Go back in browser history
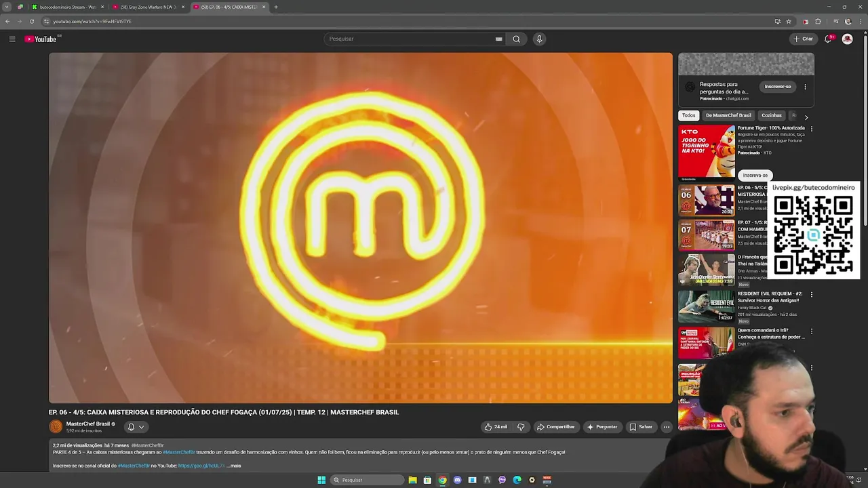This screenshot has height=488, width=868. [x=7, y=21]
